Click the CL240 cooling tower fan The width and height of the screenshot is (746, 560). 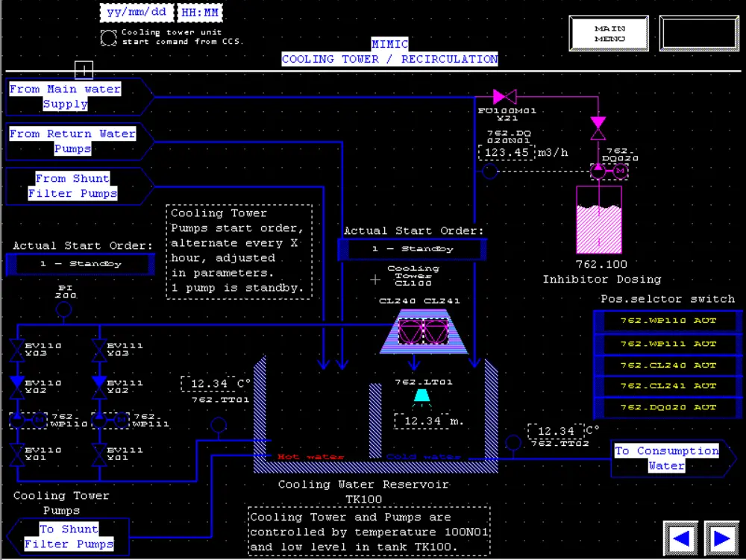[410, 331]
